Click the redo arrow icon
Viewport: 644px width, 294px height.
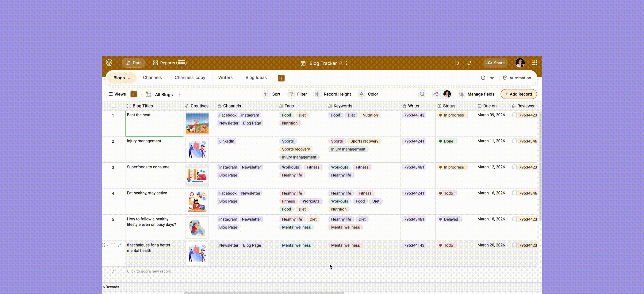coord(469,63)
